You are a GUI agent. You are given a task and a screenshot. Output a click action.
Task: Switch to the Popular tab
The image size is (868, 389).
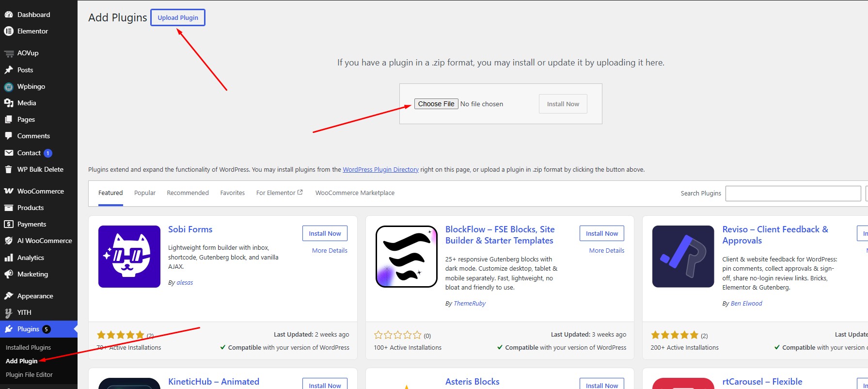145,193
